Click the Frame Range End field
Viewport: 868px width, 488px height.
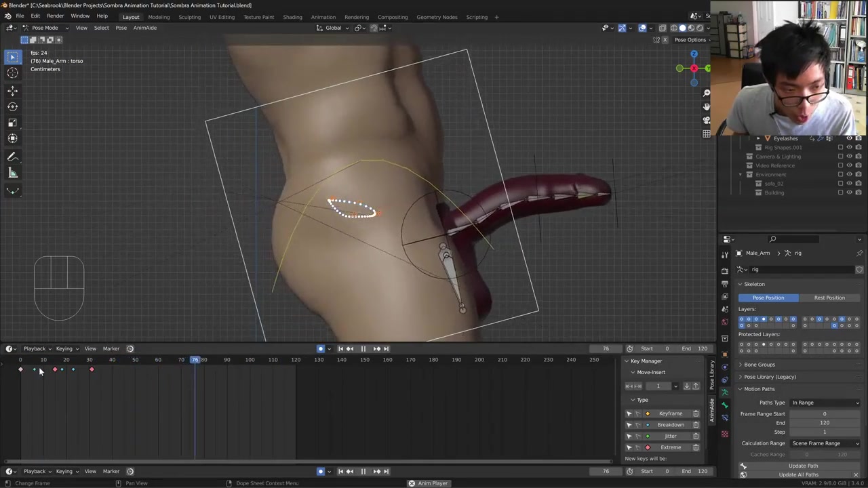(824, 423)
